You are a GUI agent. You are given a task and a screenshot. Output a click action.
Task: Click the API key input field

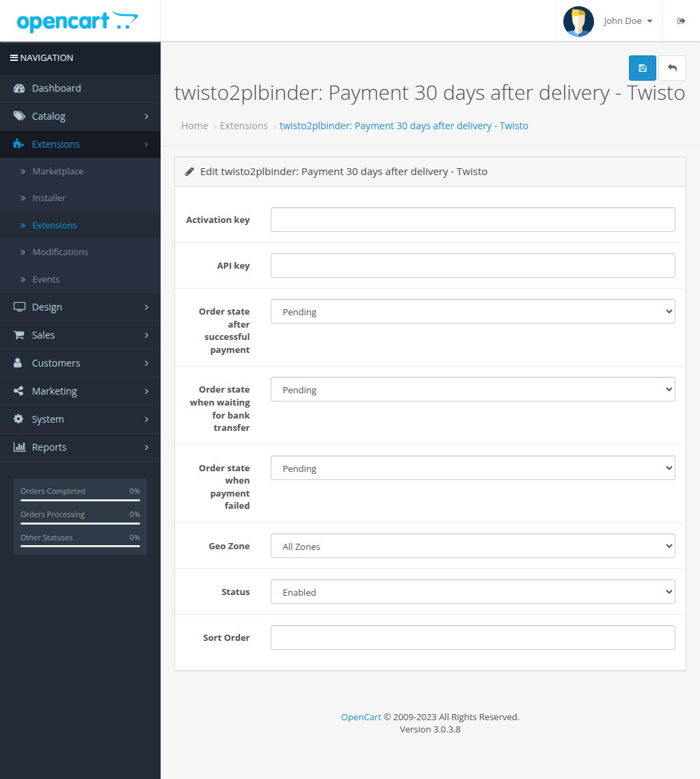pos(472,265)
